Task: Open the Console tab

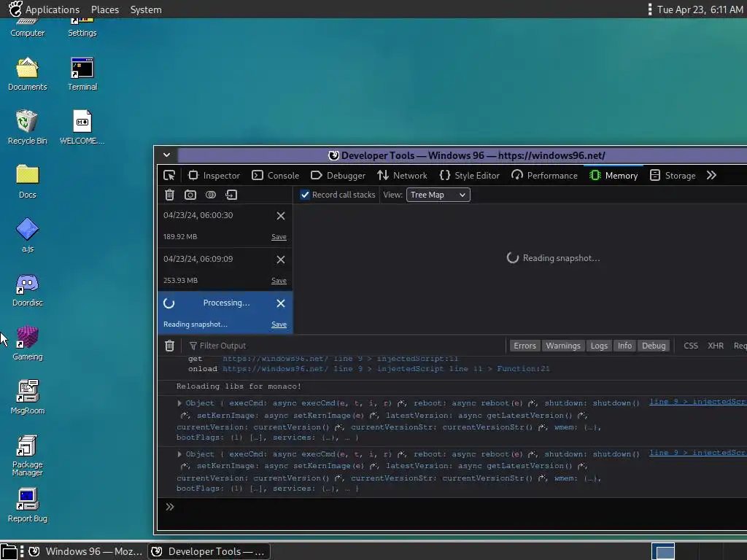Action: point(275,176)
